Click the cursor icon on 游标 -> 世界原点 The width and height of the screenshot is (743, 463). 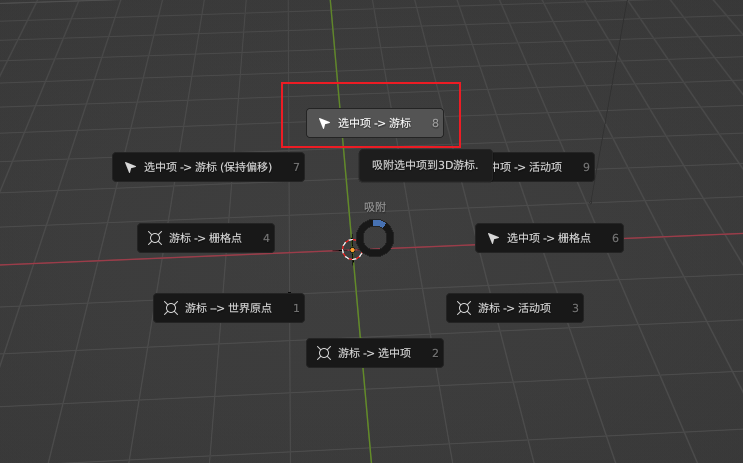coord(171,308)
